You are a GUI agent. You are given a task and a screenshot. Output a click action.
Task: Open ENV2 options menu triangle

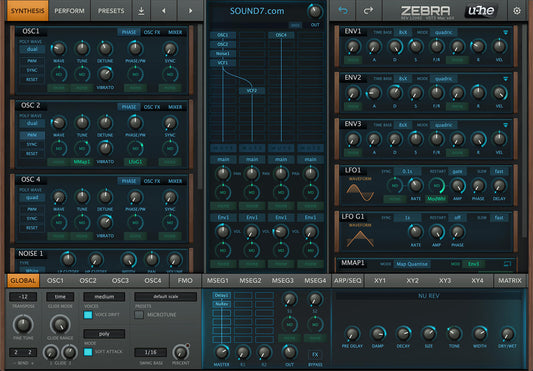[x=505, y=79]
